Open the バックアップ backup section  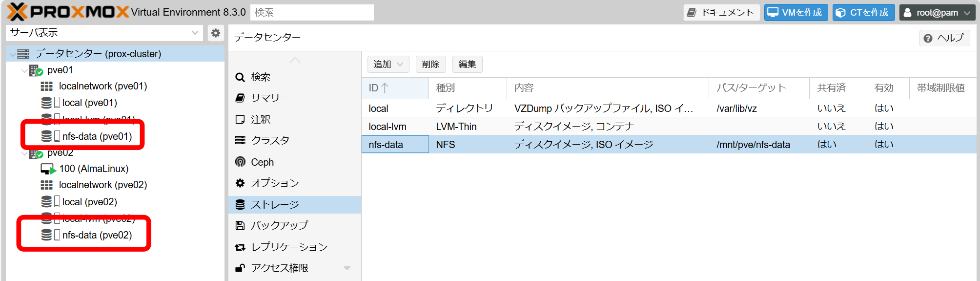coord(279,225)
